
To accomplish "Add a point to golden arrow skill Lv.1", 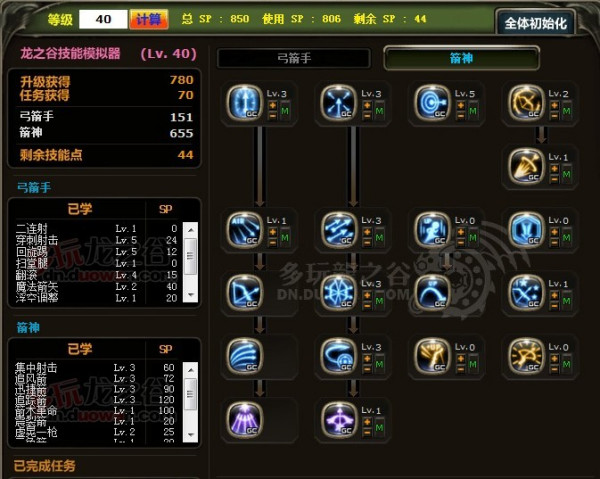I will [x=554, y=169].
